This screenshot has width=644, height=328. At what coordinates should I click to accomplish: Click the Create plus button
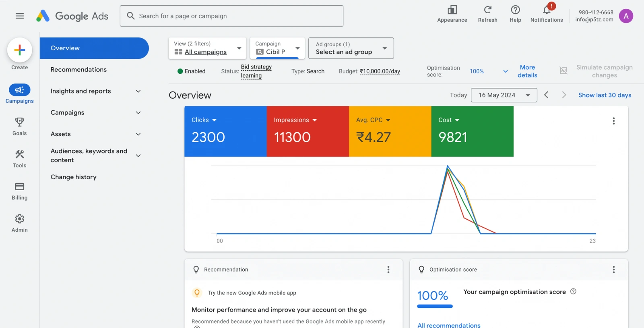coord(20,50)
